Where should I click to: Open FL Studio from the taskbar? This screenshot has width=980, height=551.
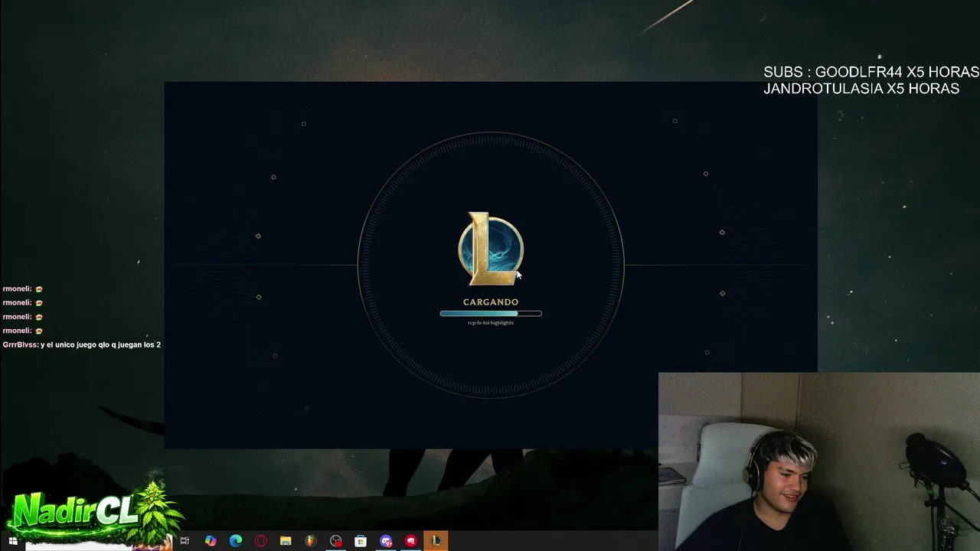(x=310, y=541)
